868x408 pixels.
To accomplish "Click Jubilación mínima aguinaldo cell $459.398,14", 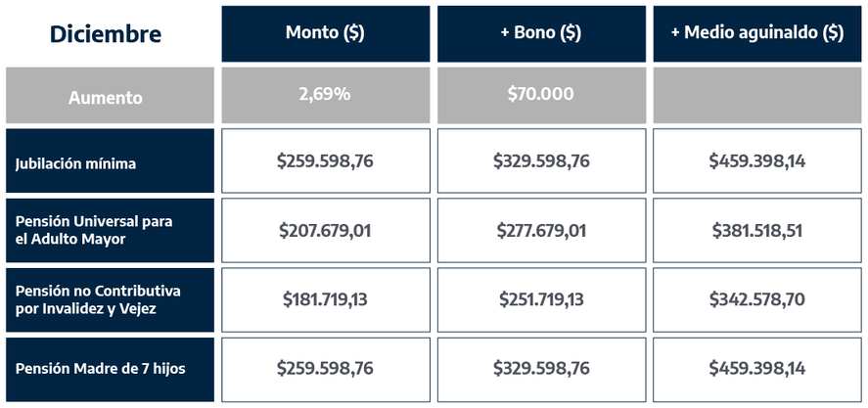I will click(x=756, y=161).
